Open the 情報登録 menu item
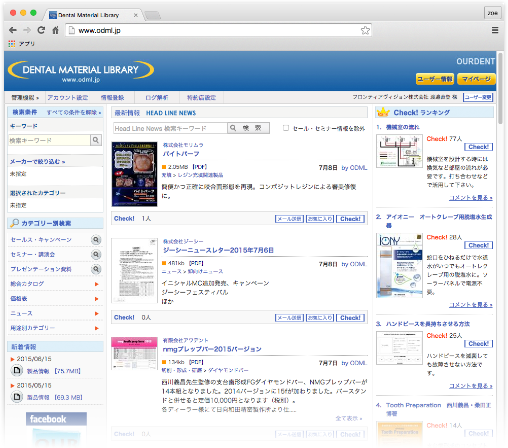The height and width of the screenshot is (448, 508). point(113,98)
